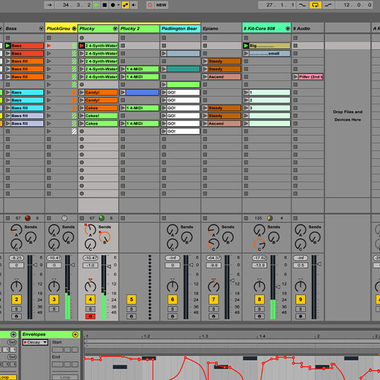Click loop length field showing 12. 0. 0

354,5
